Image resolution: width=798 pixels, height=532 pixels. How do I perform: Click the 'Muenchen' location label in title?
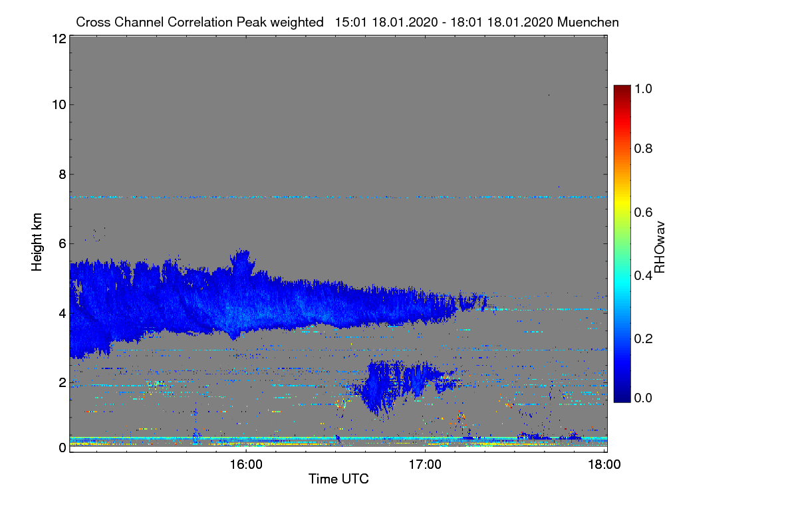(589, 22)
